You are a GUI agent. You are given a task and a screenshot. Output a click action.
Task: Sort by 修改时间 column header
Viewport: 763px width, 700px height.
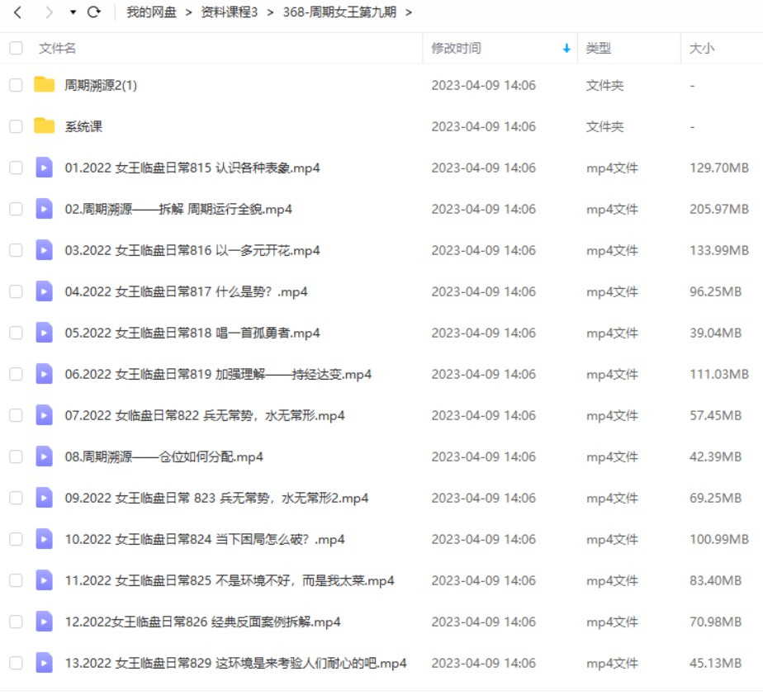[x=456, y=48]
